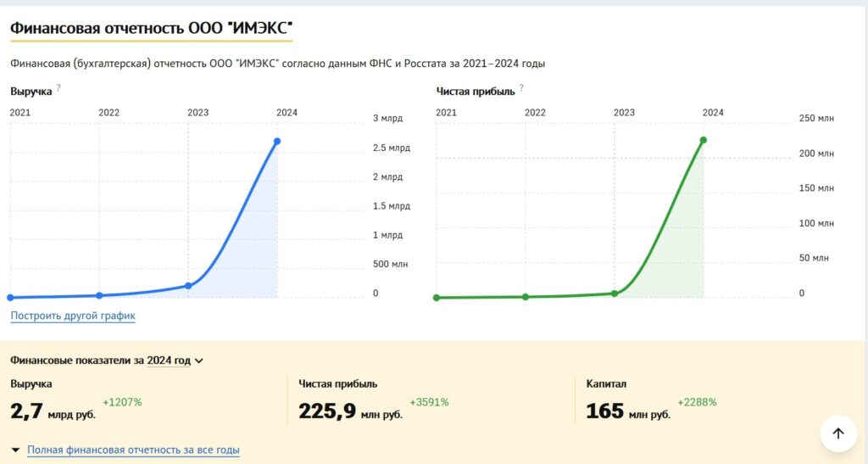Click the scroll-to-top arrow button
The height and width of the screenshot is (464, 868).
click(x=838, y=433)
